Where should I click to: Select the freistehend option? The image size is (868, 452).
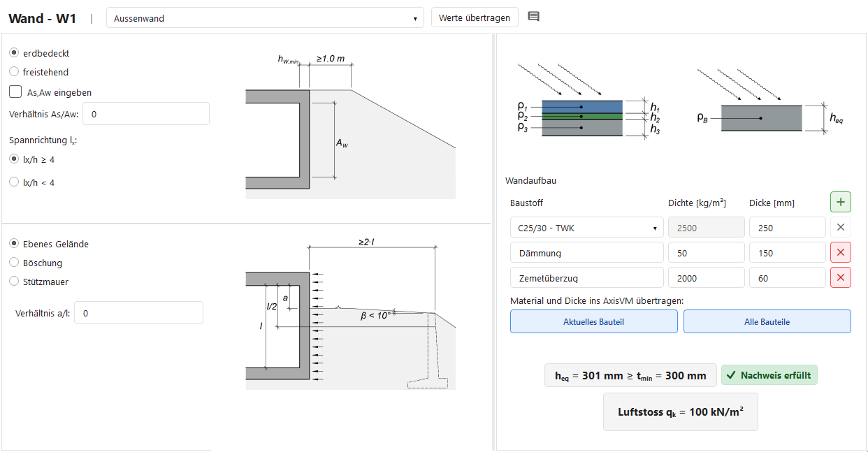pyautogui.click(x=14, y=72)
